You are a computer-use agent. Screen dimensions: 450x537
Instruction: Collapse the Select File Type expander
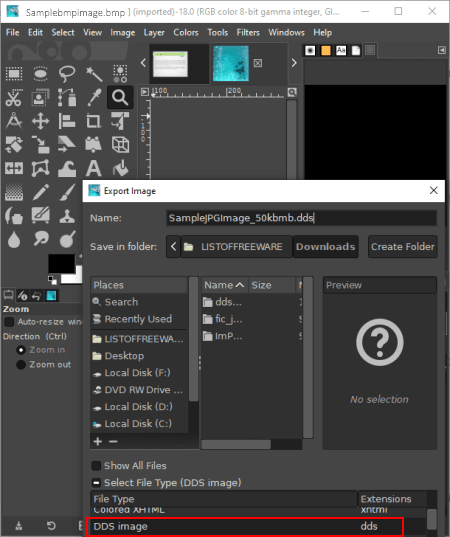pos(96,483)
